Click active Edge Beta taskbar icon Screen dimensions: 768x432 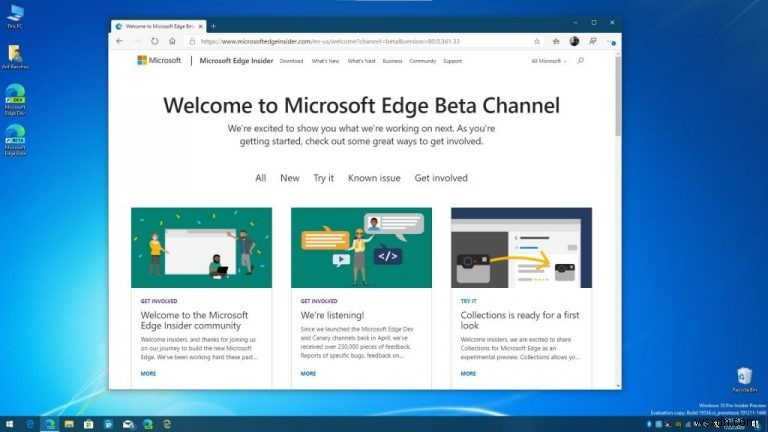click(x=49, y=424)
